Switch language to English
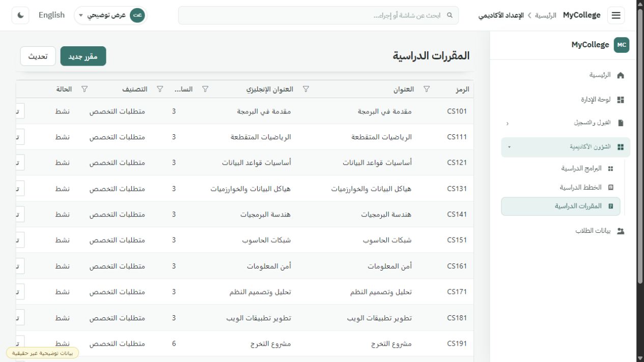Viewport: 644px width, 362px height. point(51,15)
